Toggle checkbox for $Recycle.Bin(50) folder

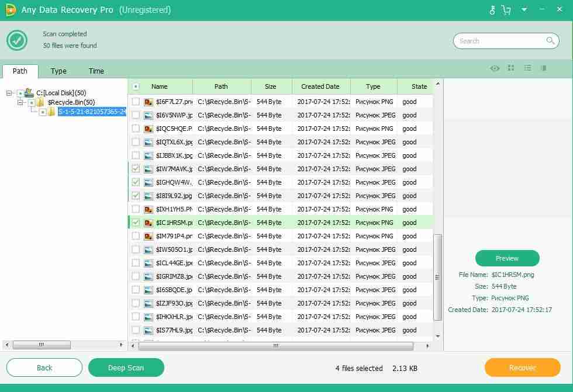pyautogui.click(x=32, y=103)
